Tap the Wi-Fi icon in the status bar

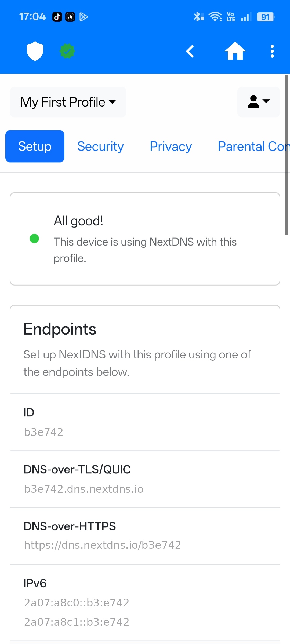pos(215,17)
